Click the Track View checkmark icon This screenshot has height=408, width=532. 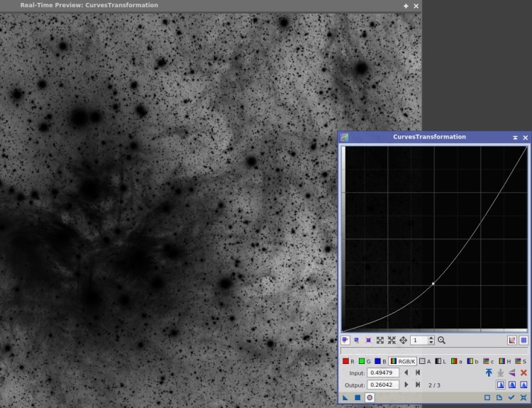tap(511, 397)
